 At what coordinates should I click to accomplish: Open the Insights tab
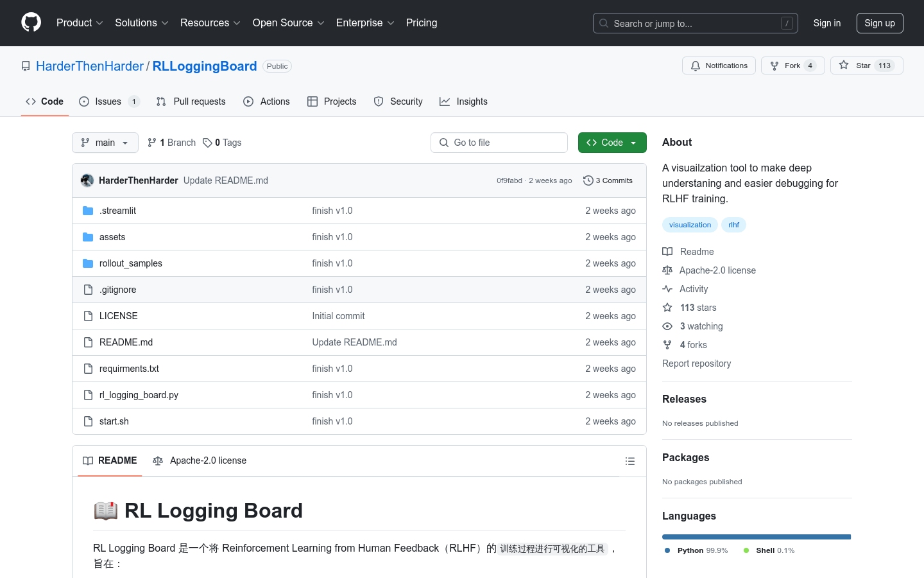[x=463, y=101]
